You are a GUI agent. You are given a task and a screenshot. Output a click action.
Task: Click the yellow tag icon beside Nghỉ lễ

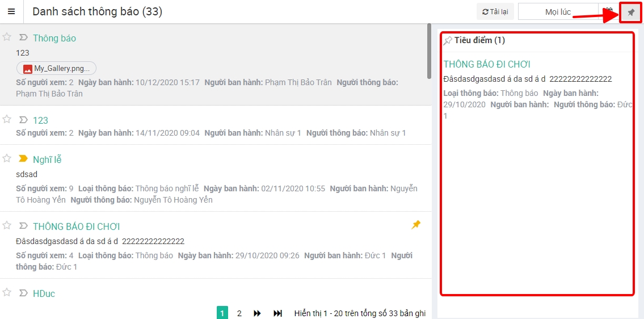tap(23, 159)
